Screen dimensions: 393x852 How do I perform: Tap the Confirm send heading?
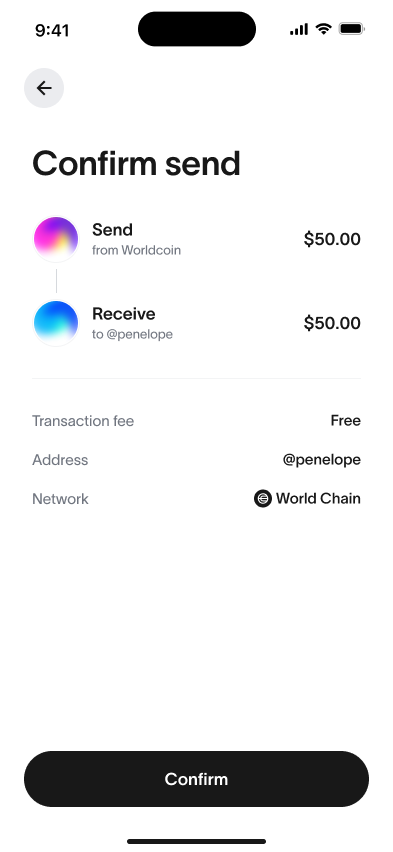[x=136, y=163]
